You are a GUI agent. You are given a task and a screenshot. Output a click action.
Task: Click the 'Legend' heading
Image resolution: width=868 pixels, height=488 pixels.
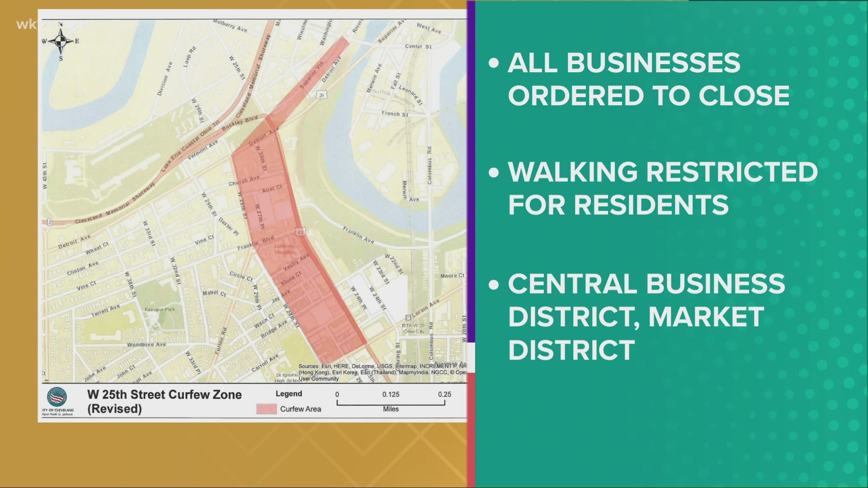(x=289, y=394)
